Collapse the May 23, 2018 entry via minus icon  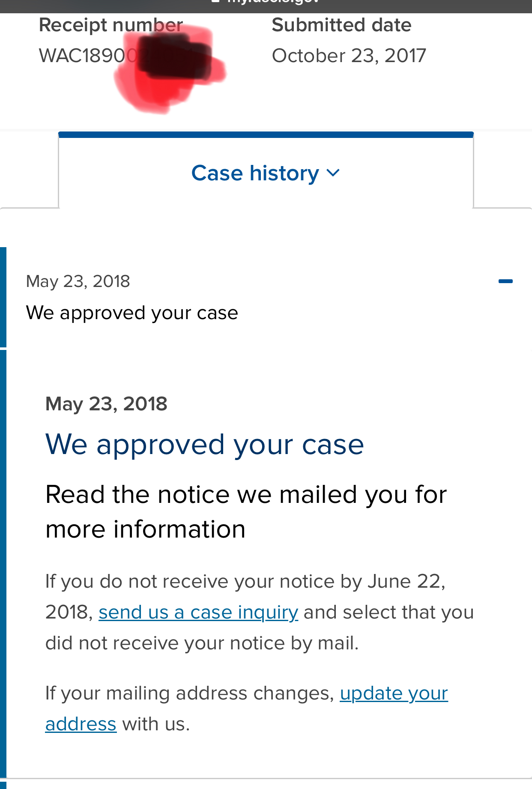pos(505,281)
